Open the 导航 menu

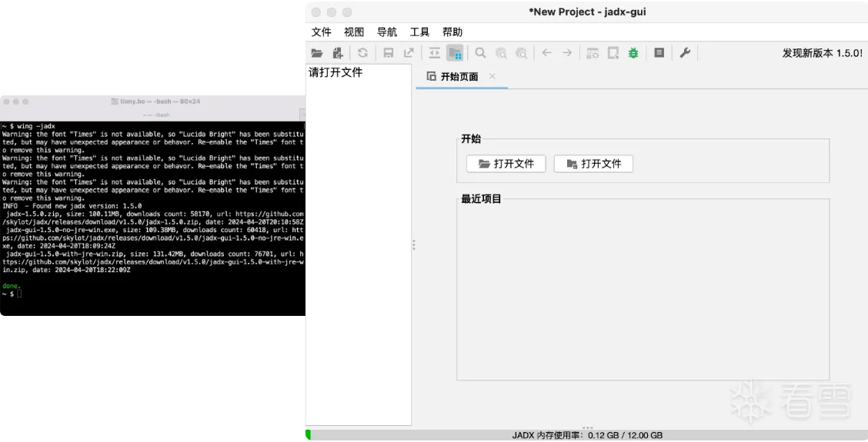coord(387,32)
